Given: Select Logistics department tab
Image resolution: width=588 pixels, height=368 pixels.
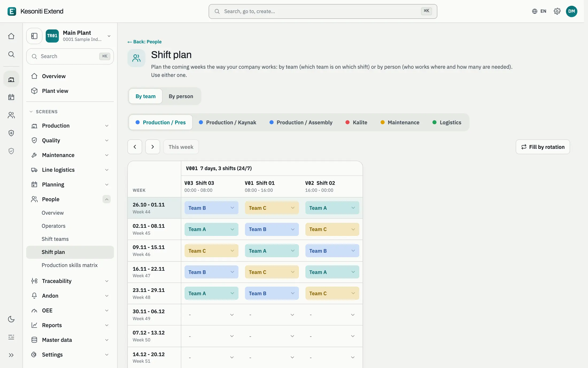Looking at the screenshot, I should tap(447, 123).
